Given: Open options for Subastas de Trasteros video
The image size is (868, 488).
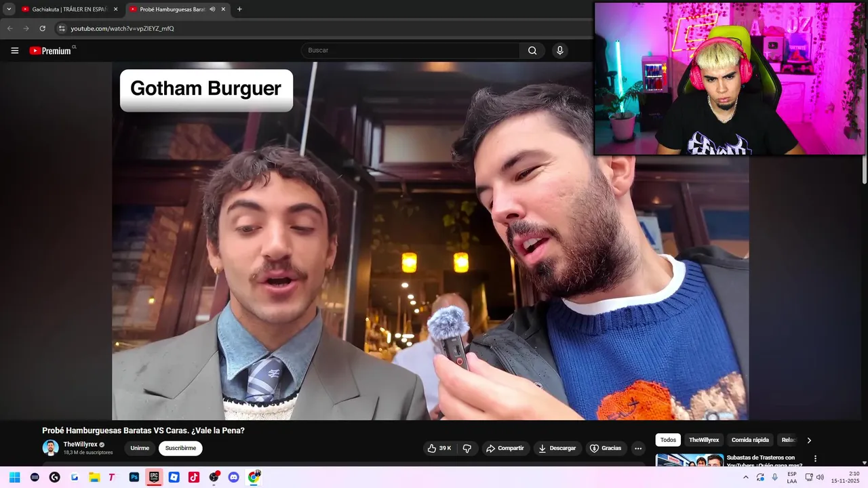Looking at the screenshot, I should pos(815,459).
